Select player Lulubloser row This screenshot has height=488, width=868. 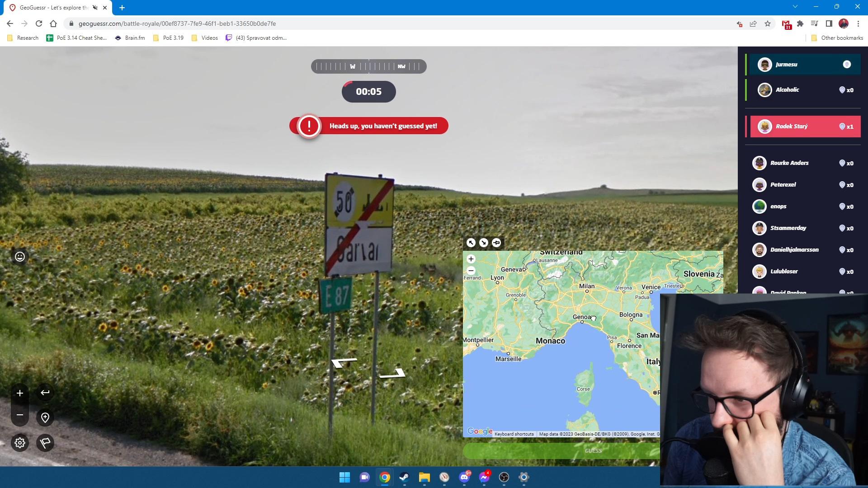pyautogui.click(x=803, y=271)
